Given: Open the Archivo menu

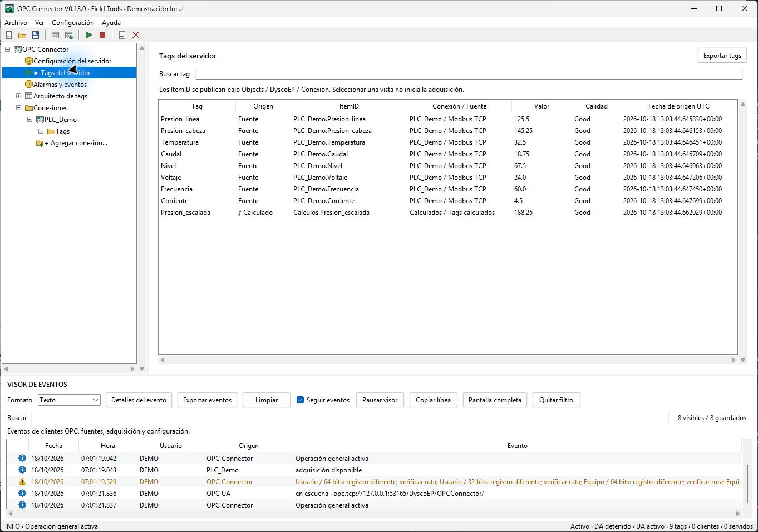Looking at the screenshot, I should click(x=16, y=23).
